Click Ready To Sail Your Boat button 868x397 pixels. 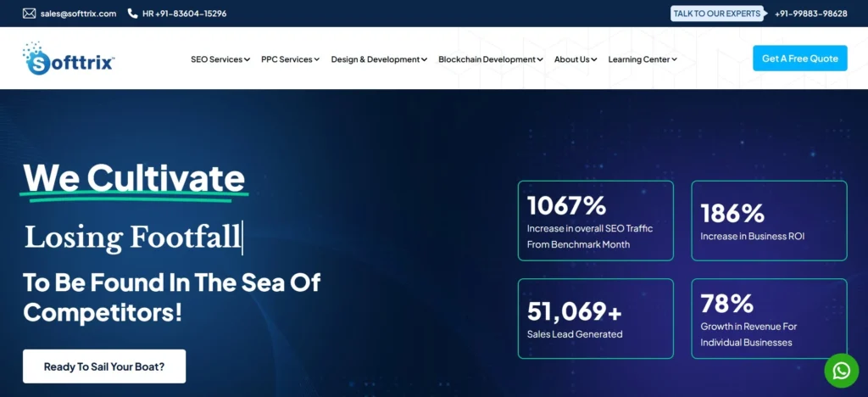pos(104,366)
